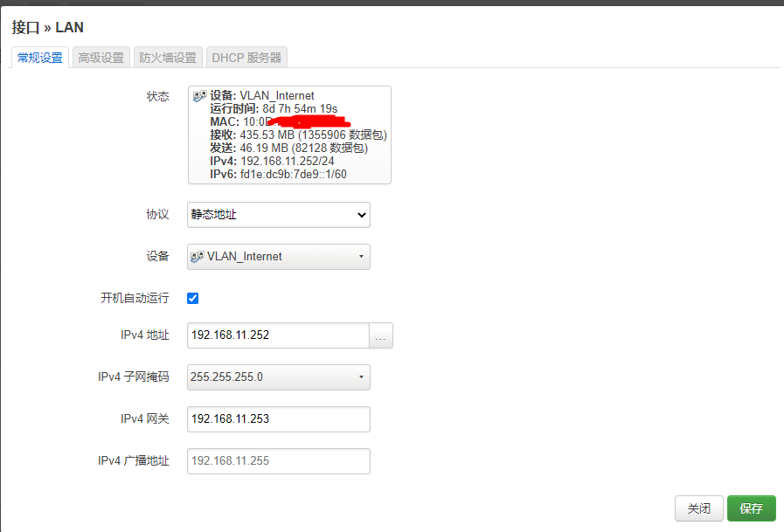Screen dimensions: 784x532
Task: Open the DHCP 服务器 tab
Action: [247, 58]
